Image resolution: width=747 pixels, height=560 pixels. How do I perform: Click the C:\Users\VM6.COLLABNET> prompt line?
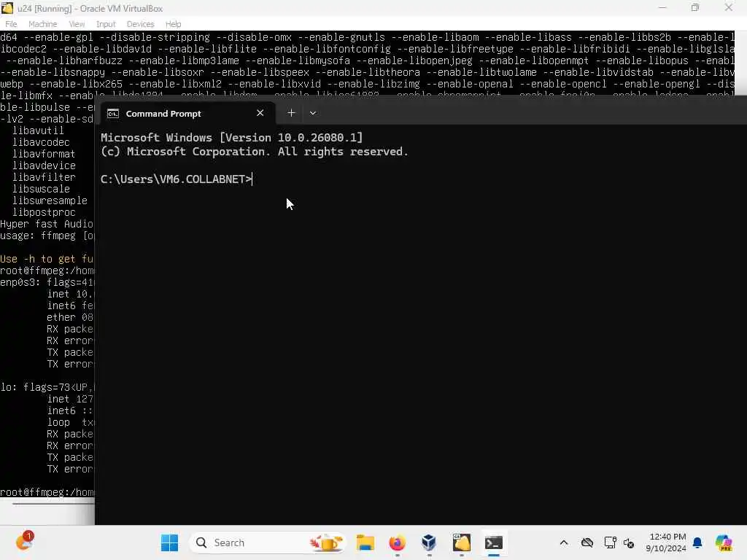tap(176, 179)
